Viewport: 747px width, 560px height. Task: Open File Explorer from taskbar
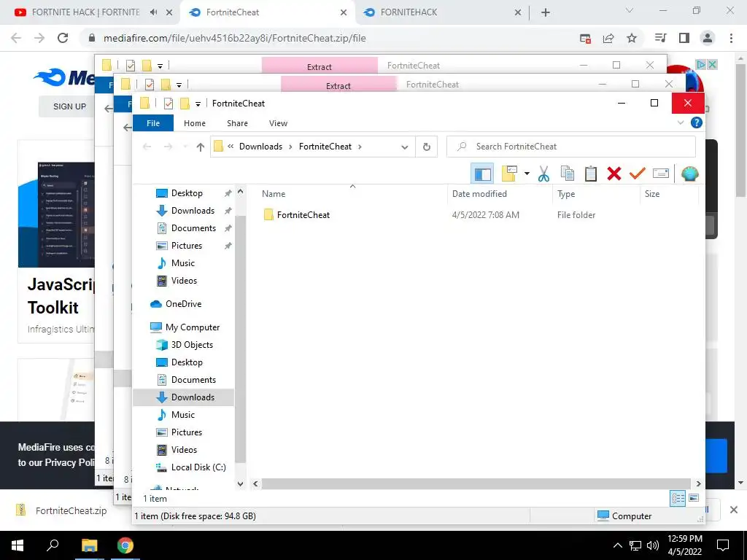tap(89, 545)
